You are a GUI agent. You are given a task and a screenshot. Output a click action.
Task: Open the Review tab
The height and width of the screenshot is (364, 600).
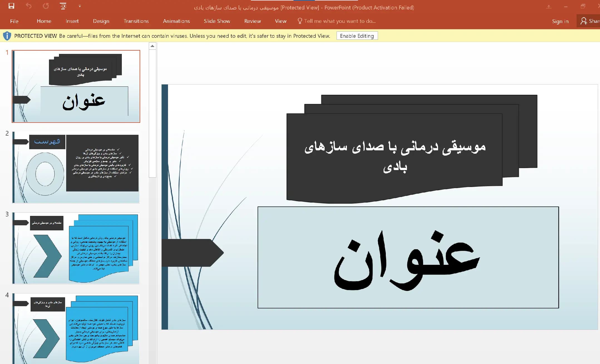(x=253, y=21)
